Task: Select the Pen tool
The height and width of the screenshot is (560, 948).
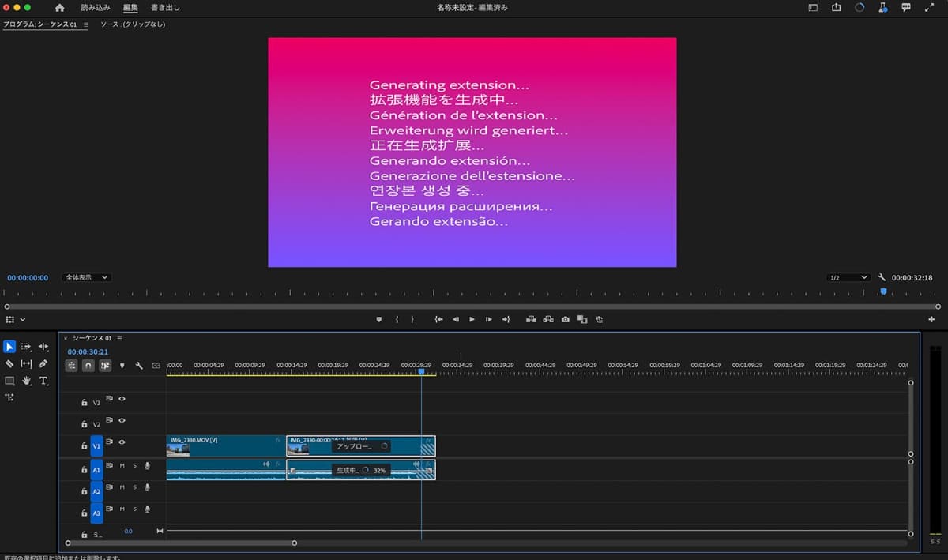Action: 43,364
